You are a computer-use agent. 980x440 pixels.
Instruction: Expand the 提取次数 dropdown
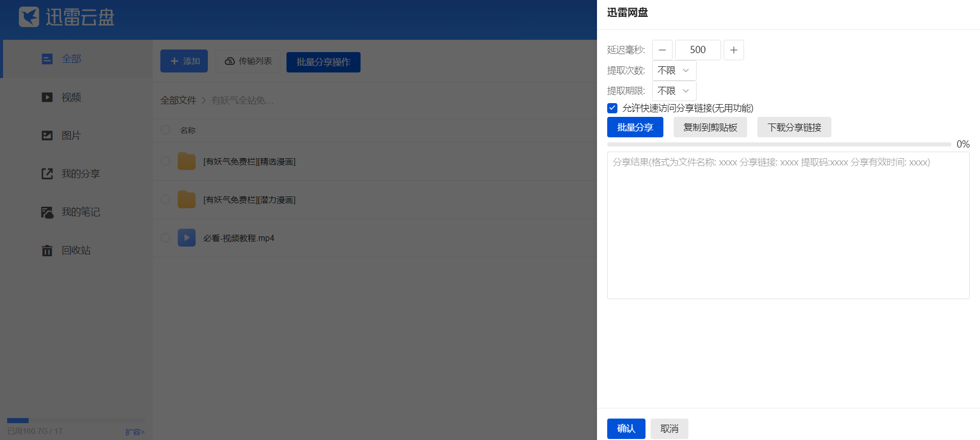pyautogui.click(x=674, y=70)
